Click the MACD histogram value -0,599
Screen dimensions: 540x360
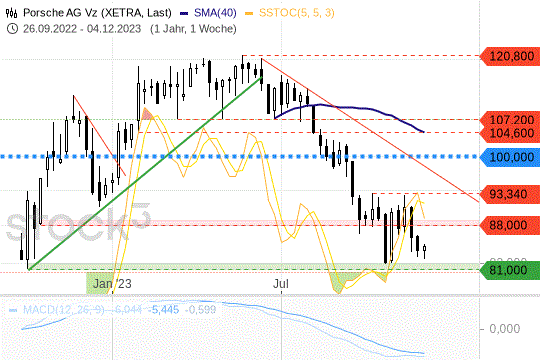pyautogui.click(x=200, y=309)
